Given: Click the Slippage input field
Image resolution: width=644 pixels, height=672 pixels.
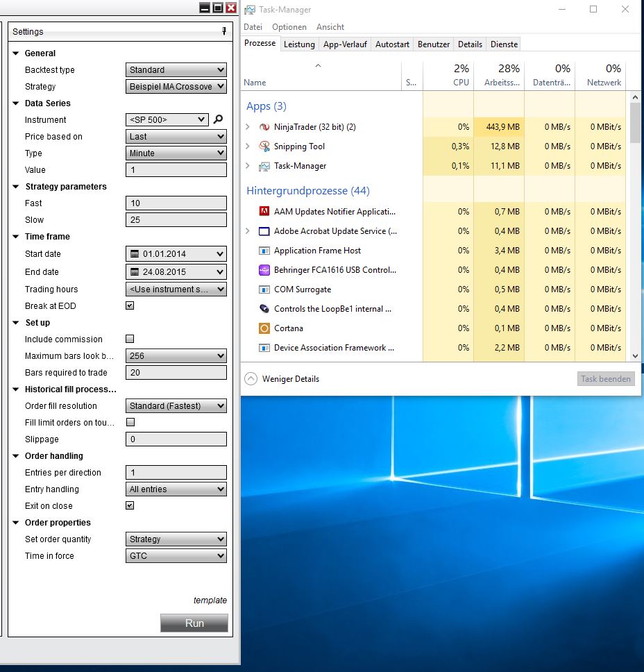Looking at the screenshot, I should (x=176, y=439).
